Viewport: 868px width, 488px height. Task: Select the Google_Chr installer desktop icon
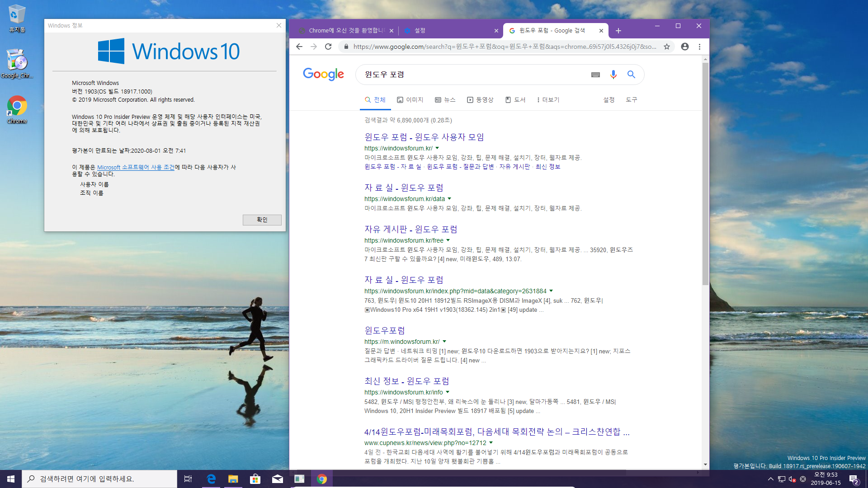point(17,64)
